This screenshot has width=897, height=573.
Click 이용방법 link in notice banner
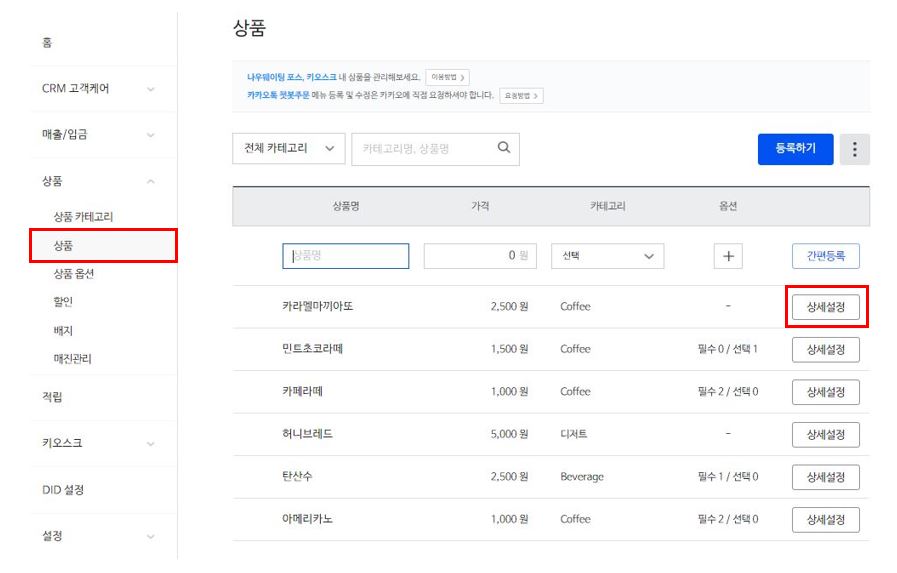pyautogui.click(x=447, y=77)
